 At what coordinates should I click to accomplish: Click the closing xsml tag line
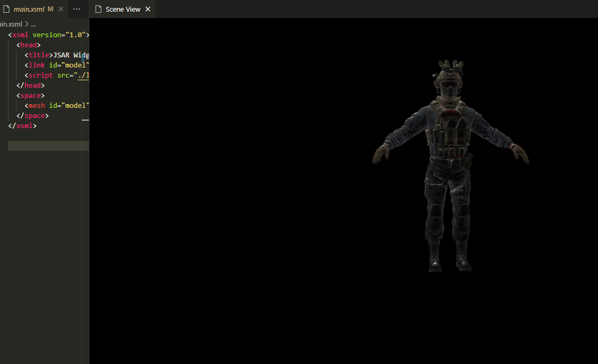tap(22, 125)
